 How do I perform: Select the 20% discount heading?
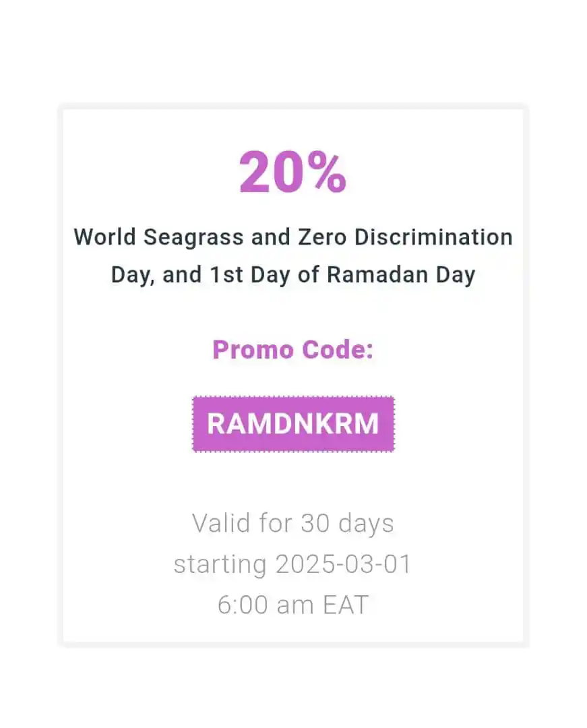tap(292, 172)
